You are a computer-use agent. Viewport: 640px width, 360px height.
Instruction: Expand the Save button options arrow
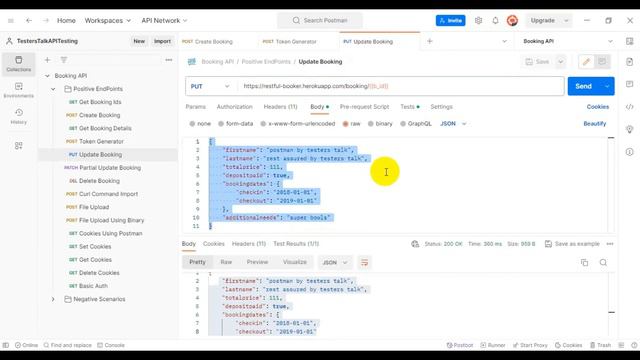click(x=561, y=62)
